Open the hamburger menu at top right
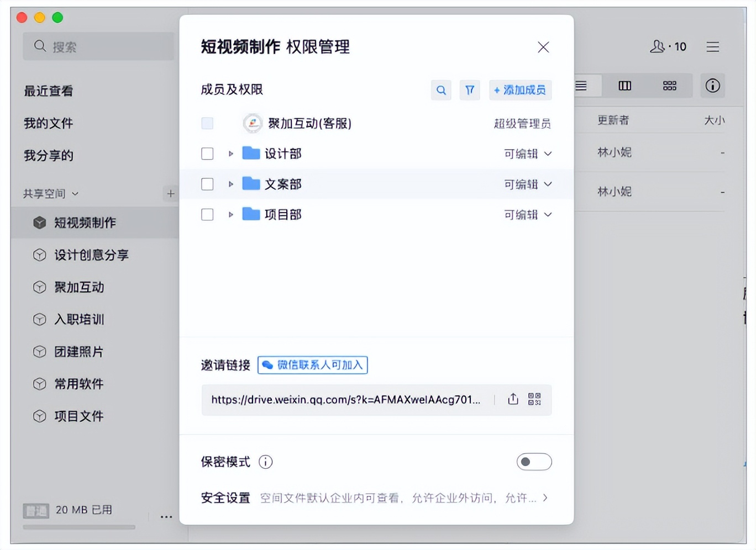Image resolution: width=756 pixels, height=550 pixels. (x=713, y=47)
